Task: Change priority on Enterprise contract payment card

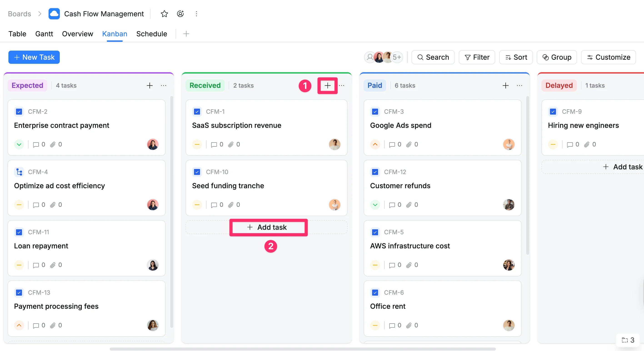Action: click(x=19, y=144)
